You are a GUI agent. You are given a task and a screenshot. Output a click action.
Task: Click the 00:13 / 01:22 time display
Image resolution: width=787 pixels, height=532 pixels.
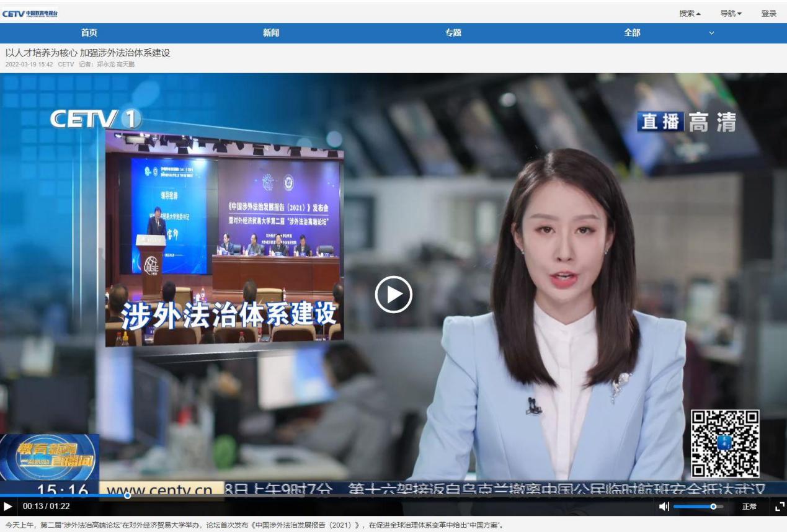pos(47,507)
